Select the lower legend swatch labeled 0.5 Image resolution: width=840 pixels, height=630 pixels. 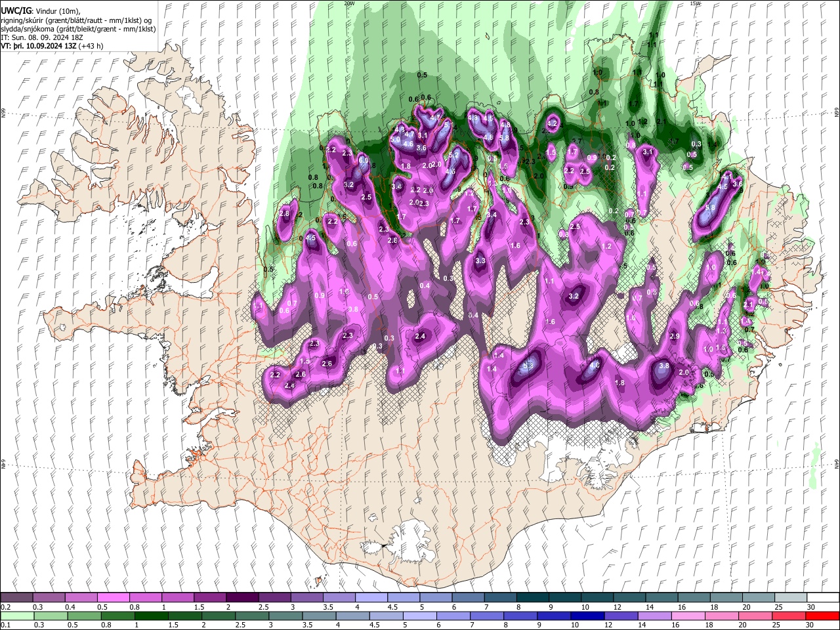coord(85,616)
